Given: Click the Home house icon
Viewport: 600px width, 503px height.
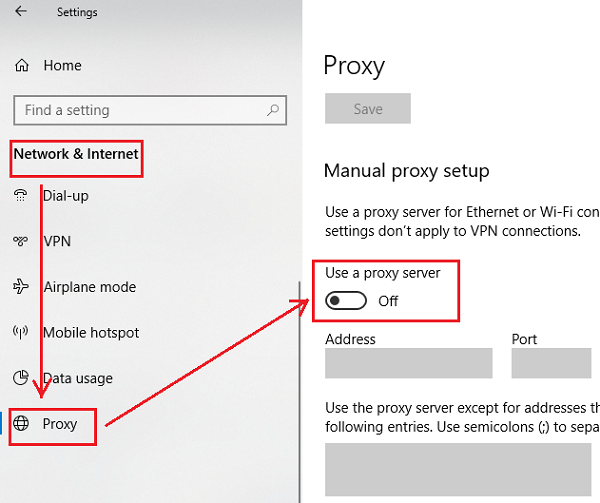Looking at the screenshot, I should pos(22,66).
